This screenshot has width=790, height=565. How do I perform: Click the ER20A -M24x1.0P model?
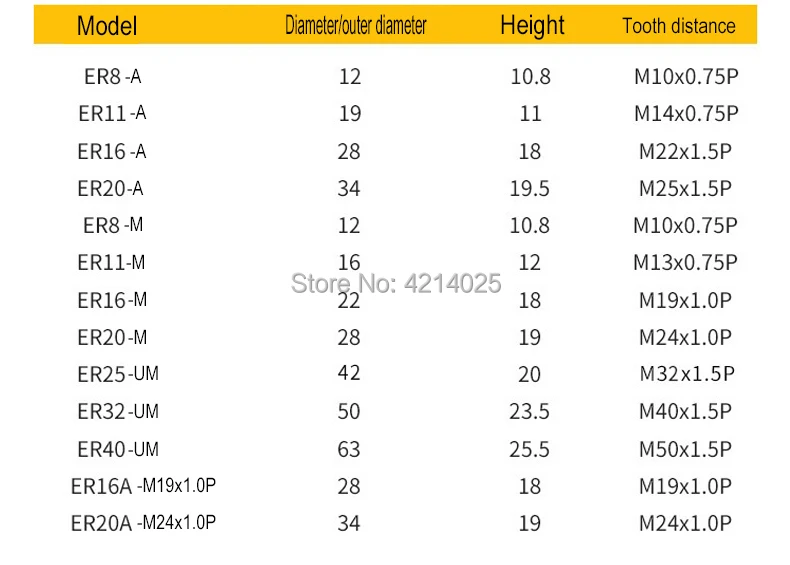143,523
